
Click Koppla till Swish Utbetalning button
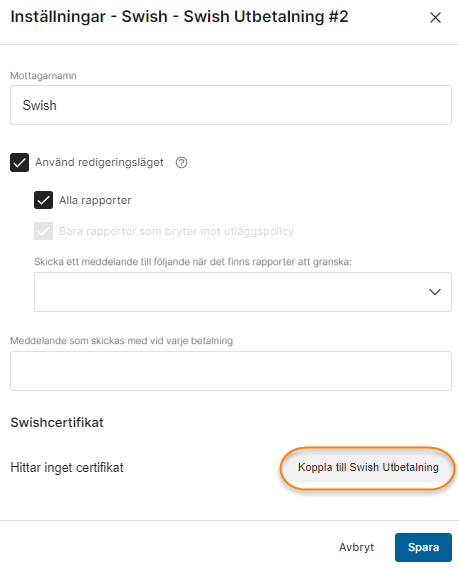click(x=368, y=467)
